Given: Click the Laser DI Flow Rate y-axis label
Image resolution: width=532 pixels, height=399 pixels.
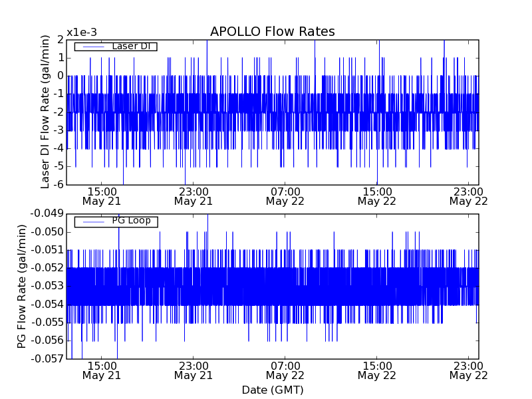Looking at the screenshot, I should click(45, 112).
